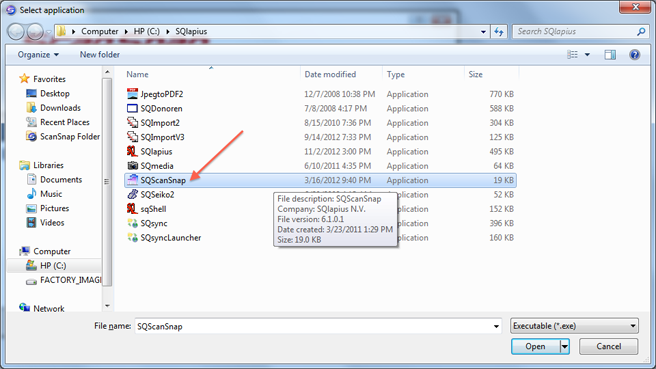The height and width of the screenshot is (369, 656).
Task: Select HP (C:) drive in navigation pane
Action: click(x=54, y=265)
